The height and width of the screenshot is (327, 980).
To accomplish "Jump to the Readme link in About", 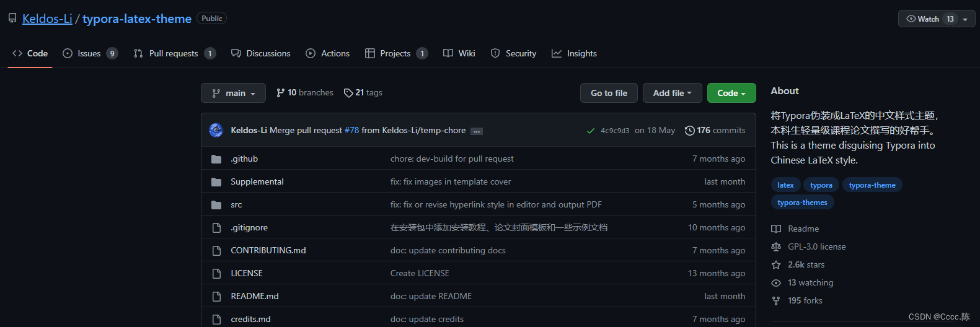I will (795, 229).
